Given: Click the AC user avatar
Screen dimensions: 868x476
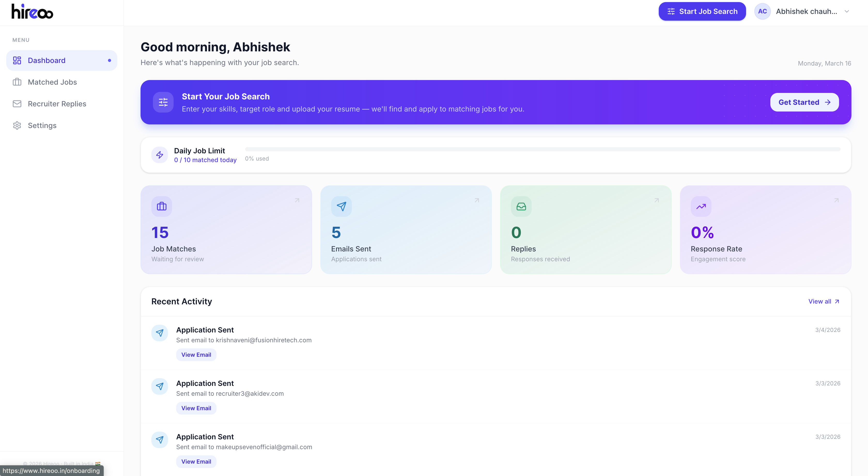Looking at the screenshot, I should click(x=762, y=11).
